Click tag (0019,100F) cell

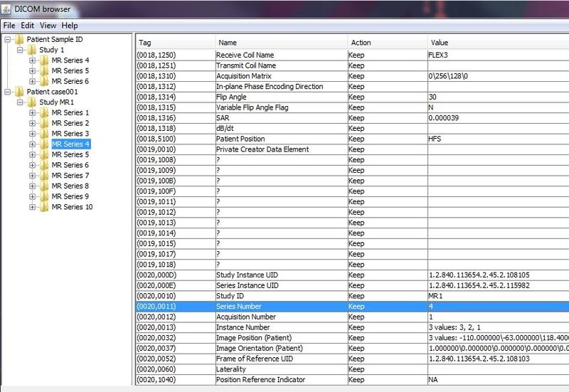click(x=176, y=191)
